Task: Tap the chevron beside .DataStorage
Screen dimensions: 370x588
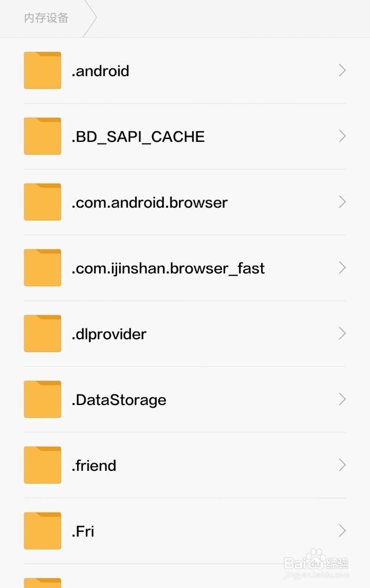Action: coord(342,399)
